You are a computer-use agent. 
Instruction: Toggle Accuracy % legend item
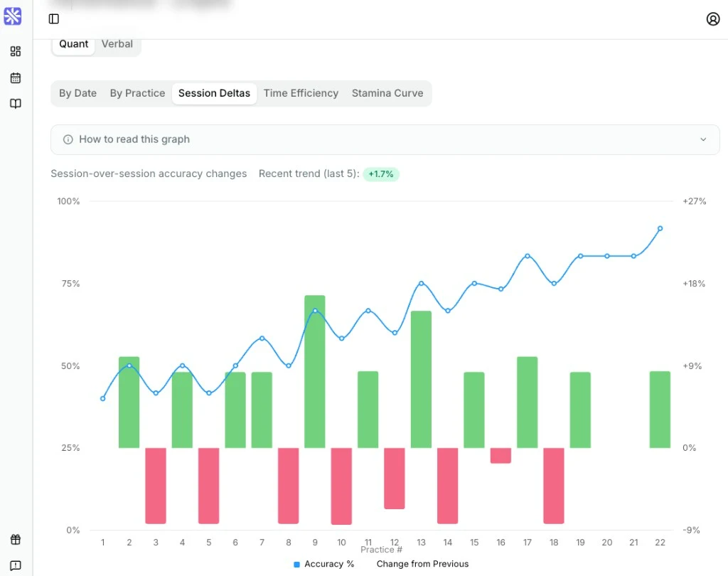tap(324, 564)
